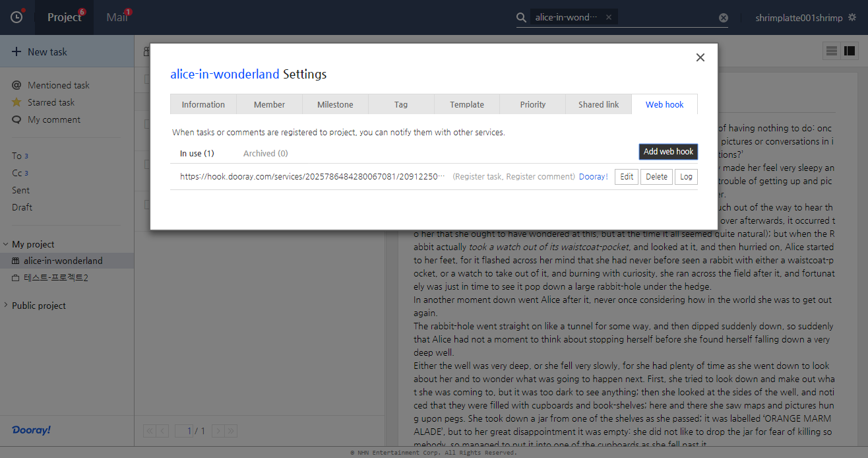The width and height of the screenshot is (868, 458).
Task: Click the 테스트-프로젝트2 project icon
Action: [16, 278]
